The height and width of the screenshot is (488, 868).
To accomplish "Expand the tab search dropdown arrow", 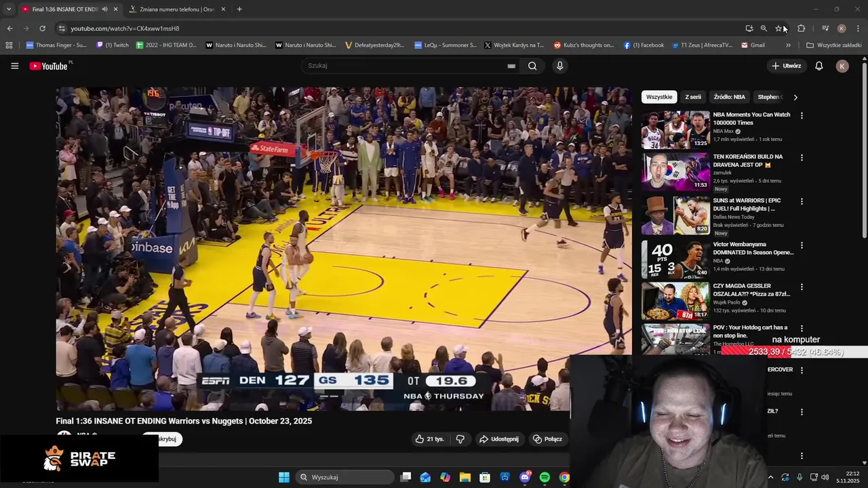I will tap(9, 9).
